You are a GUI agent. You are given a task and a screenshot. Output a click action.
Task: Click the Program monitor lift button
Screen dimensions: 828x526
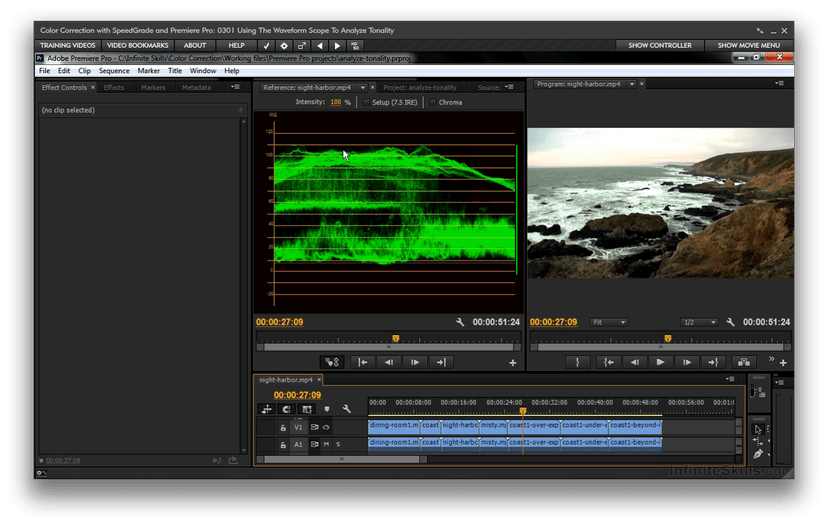click(744, 362)
